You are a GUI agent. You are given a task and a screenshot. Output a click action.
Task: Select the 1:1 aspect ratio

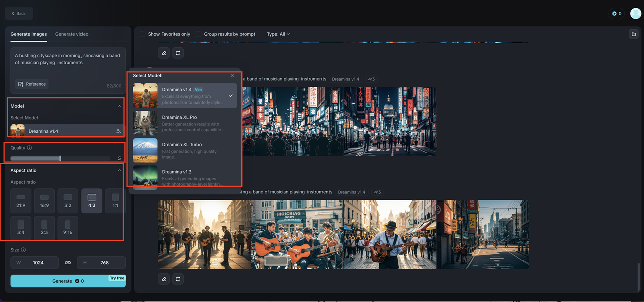tap(115, 201)
